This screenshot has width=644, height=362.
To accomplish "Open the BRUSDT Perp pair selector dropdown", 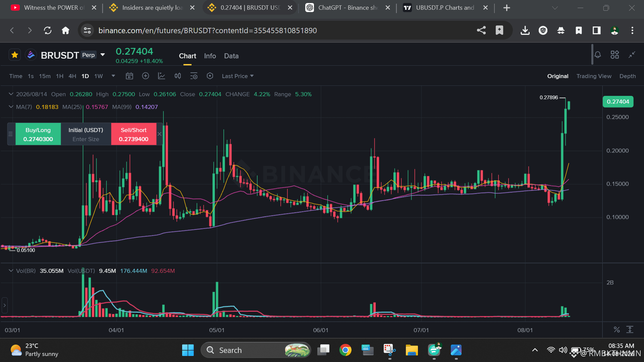I will click(x=103, y=55).
